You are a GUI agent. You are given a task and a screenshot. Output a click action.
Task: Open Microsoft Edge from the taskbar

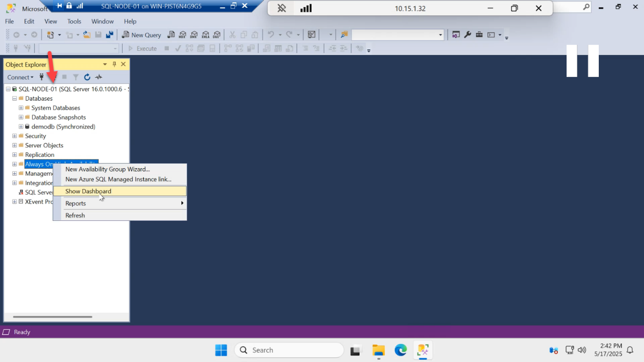(401, 350)
